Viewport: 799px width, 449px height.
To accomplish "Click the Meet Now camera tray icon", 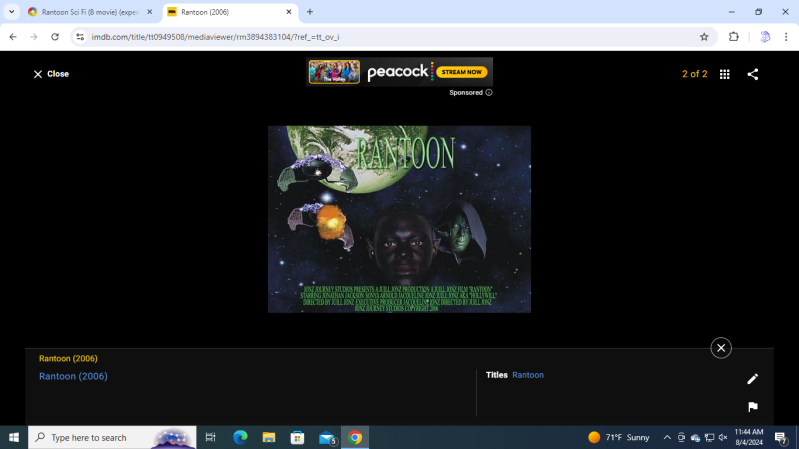I will (x=681, y=437).
